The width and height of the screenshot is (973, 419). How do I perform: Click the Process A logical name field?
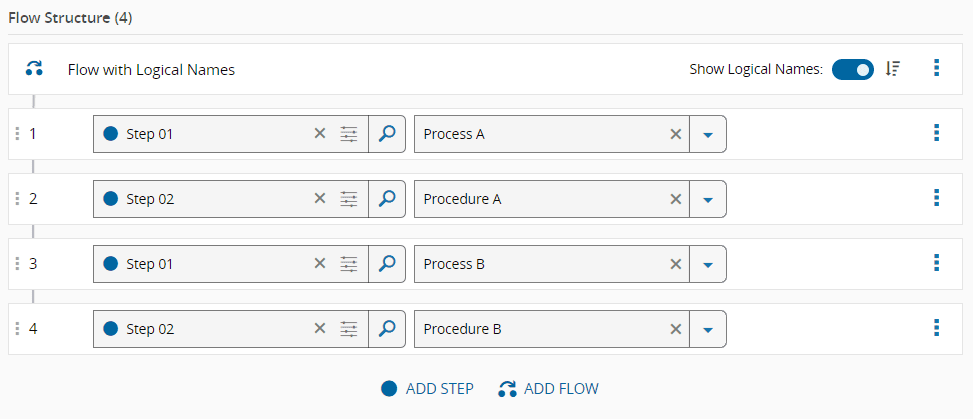(x=540, y=134)
